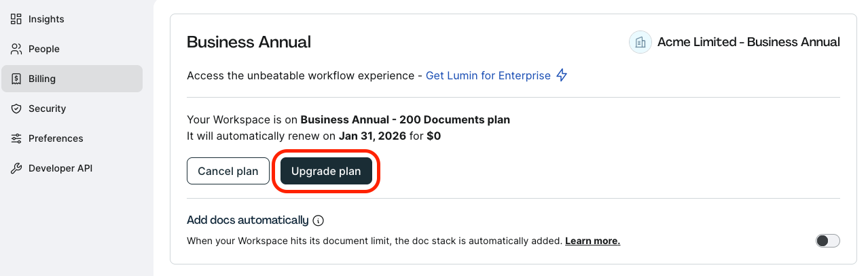Click the People icon in sidebar
Image resolution: width=868 pixels, height=276 pixels.
click(16, 49)
